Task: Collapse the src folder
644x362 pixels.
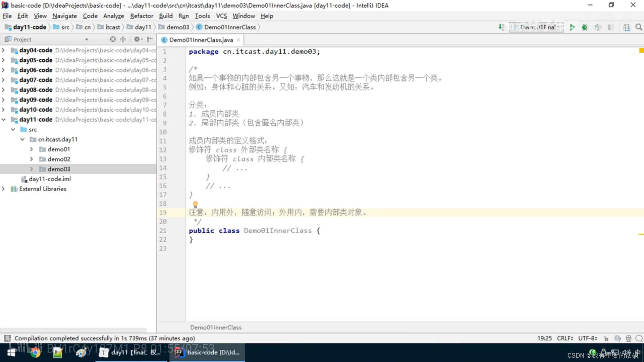Action: [x=13, y=129]
